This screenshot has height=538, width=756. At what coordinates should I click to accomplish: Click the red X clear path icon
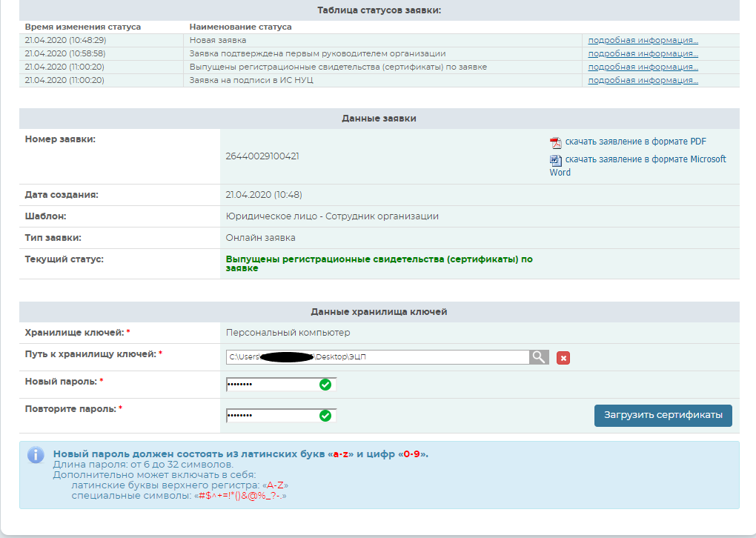[x=563, y=359]
